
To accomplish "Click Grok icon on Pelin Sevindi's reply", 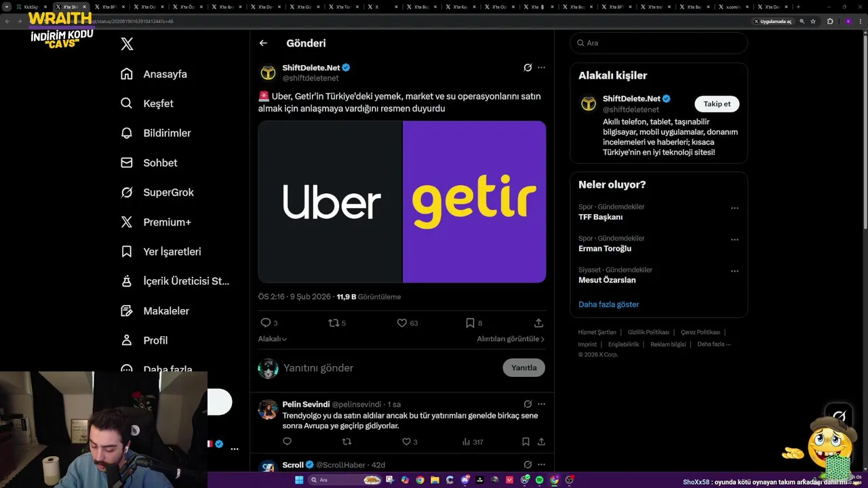I will point(528,405).
